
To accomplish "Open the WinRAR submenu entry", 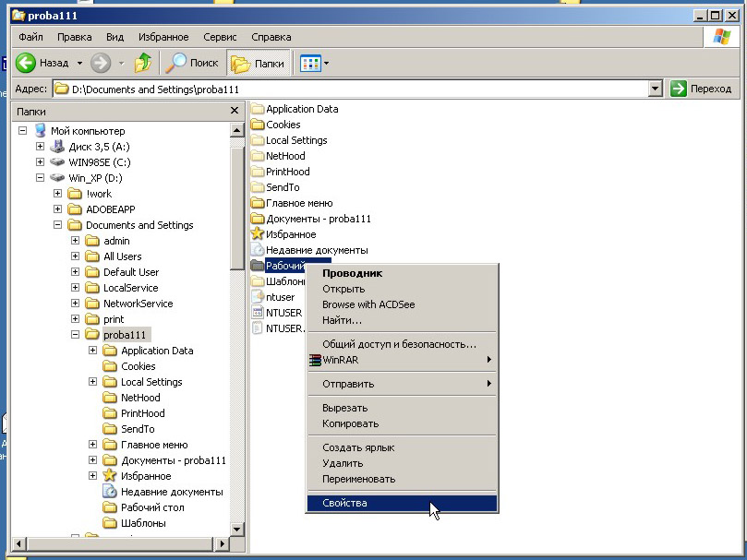I will coord(339,359).
